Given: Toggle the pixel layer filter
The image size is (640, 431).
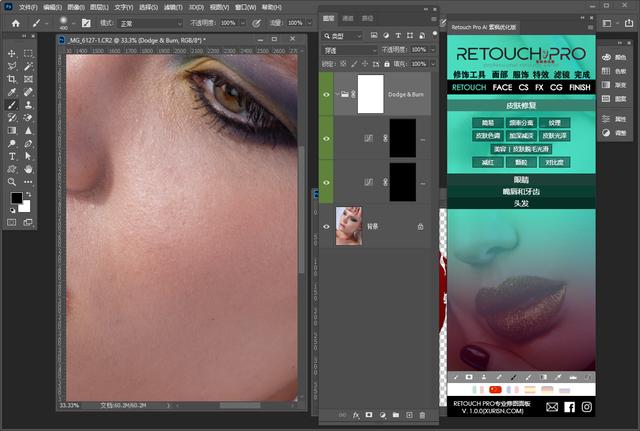Looking at the screenshot, I should pos(374,36).
